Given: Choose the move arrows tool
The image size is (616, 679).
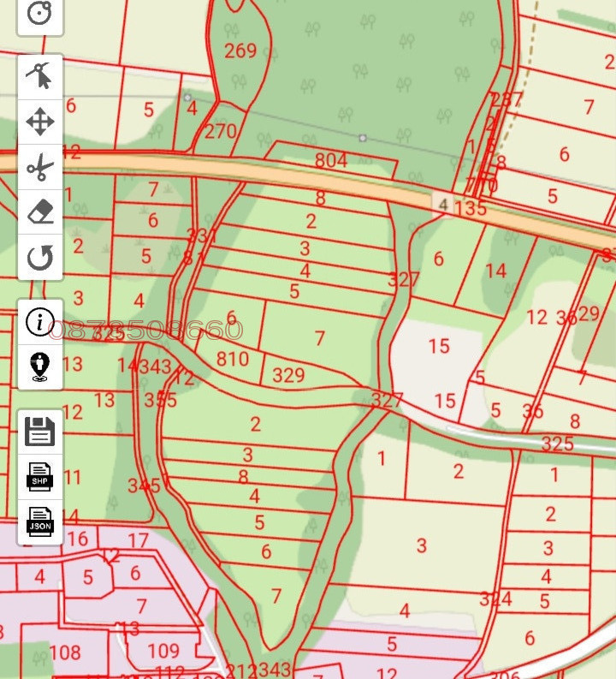Looking at the screenshot, I should click(x=40, y=122).
